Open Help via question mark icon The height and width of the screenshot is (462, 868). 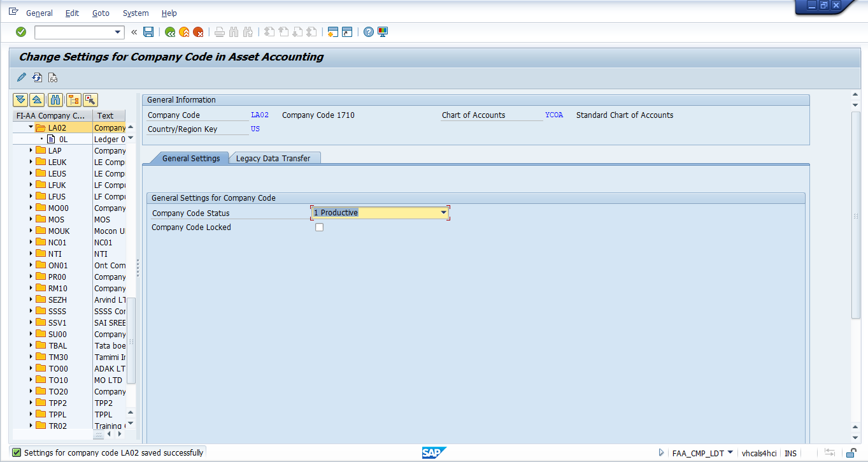(369, 32)
